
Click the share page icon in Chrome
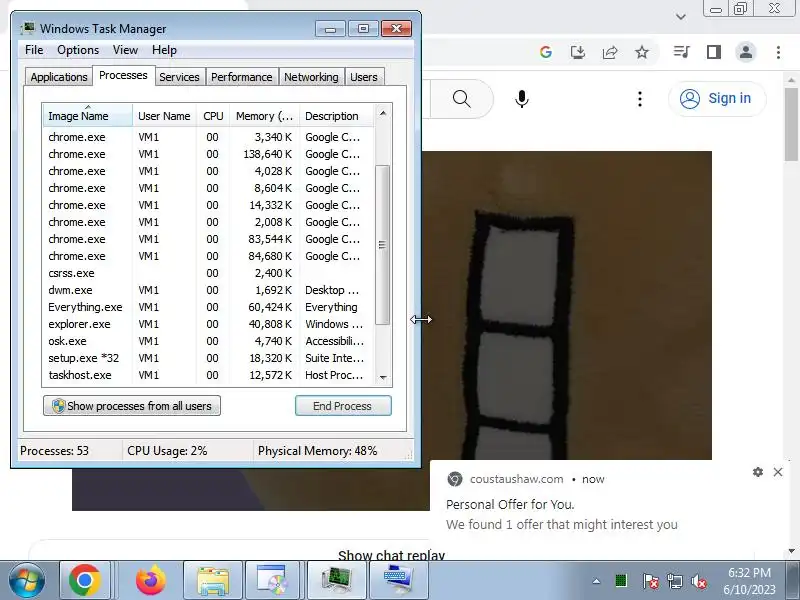(610, 52)
